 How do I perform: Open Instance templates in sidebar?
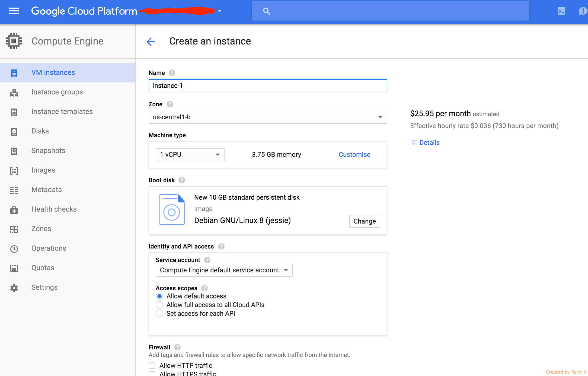pos(68,112)
